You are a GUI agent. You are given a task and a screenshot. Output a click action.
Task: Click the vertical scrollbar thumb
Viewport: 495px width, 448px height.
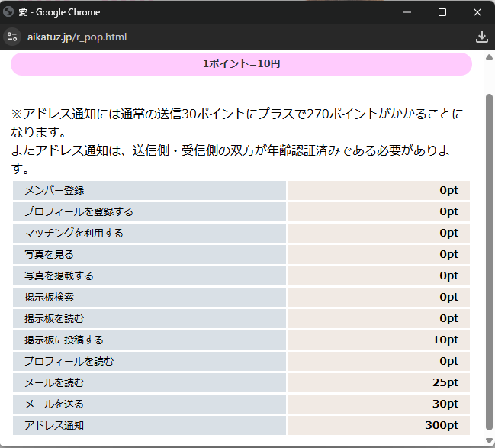click(489, 259)
